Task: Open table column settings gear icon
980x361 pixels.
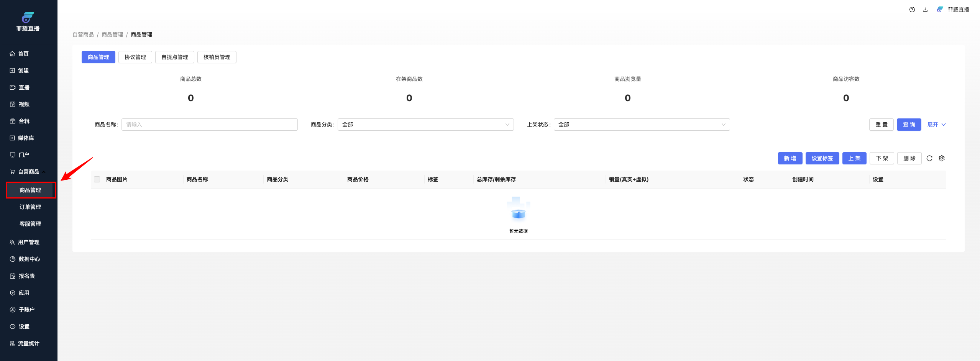Action: 941,158
